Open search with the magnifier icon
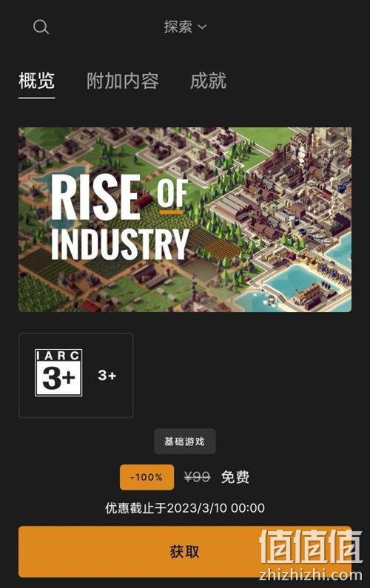The image size is (370, 588). (x=41, y=27)
